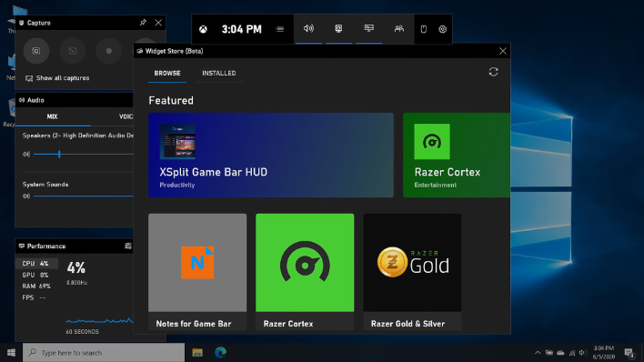
Task: Click the Widget Store title icon
Action: pyautogui.click(x=140, y=51)
